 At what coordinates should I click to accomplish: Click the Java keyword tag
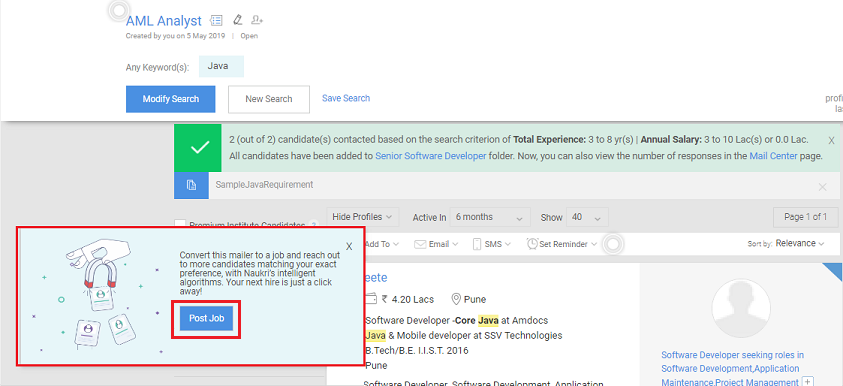(221, 67)
